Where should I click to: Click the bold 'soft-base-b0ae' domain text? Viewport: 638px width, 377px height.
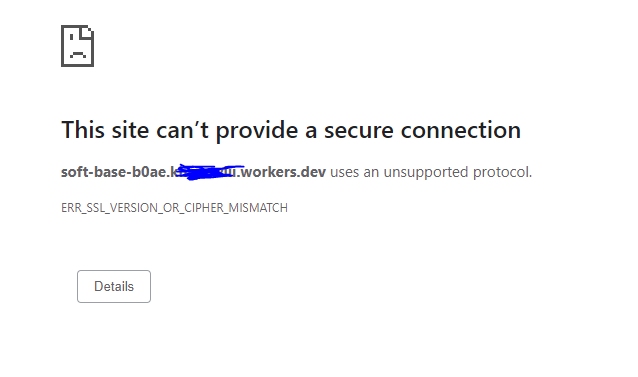pyautogui.click(x=114, y=172)
